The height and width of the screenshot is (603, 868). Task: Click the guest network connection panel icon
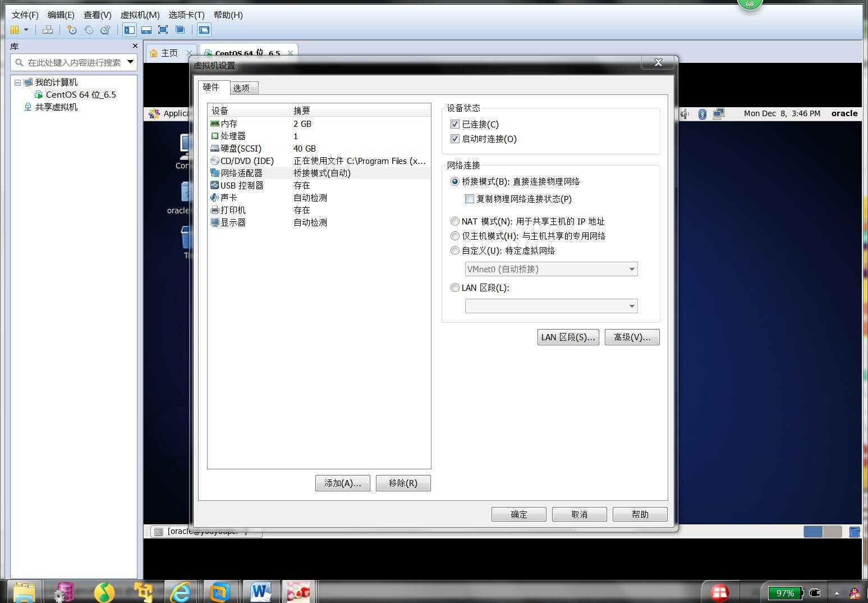pos(719,114)
